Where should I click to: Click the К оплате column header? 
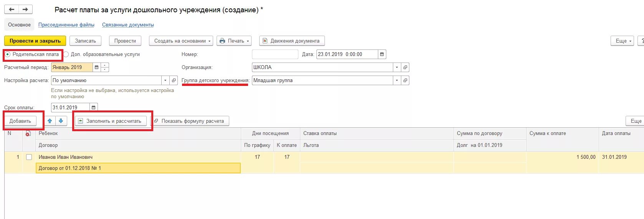pyautogui.click(x=287, y=145)
